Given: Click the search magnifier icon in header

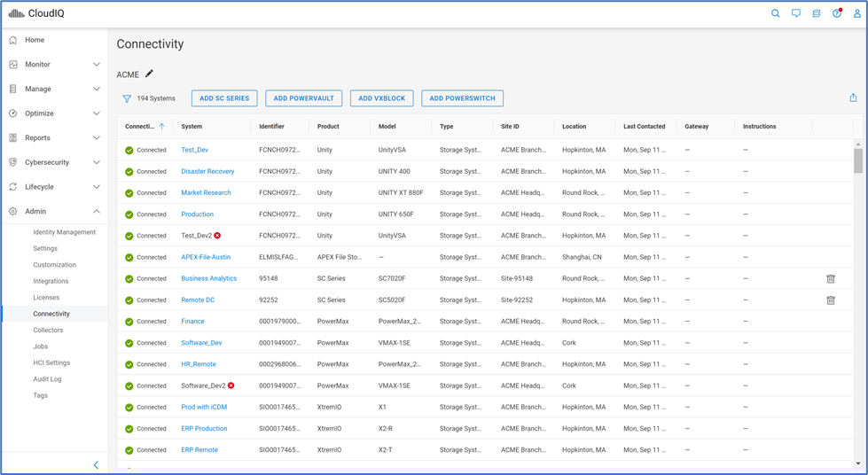Looking at the screenshot, I should pos(776,13).
